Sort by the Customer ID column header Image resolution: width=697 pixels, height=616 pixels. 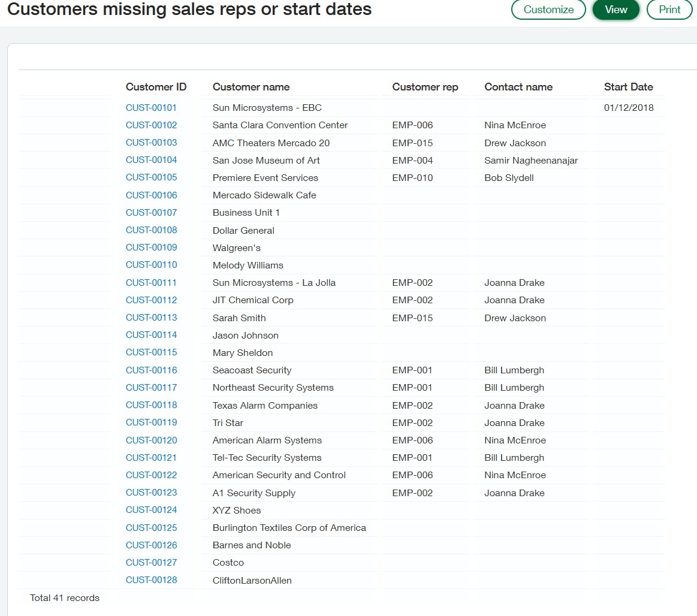click(156, 87)
